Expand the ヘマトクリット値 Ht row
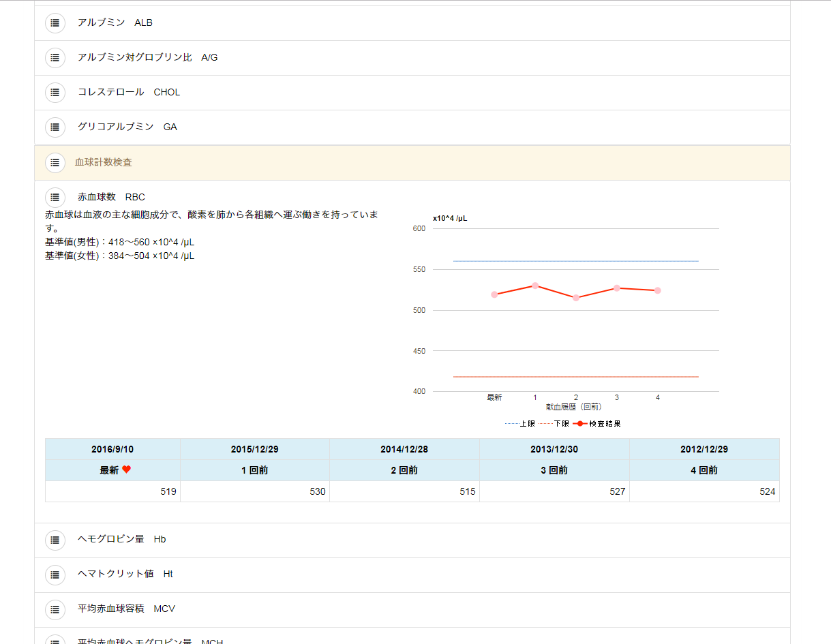The height and width of the screenshot is (644, 831). tap(125, 574)
